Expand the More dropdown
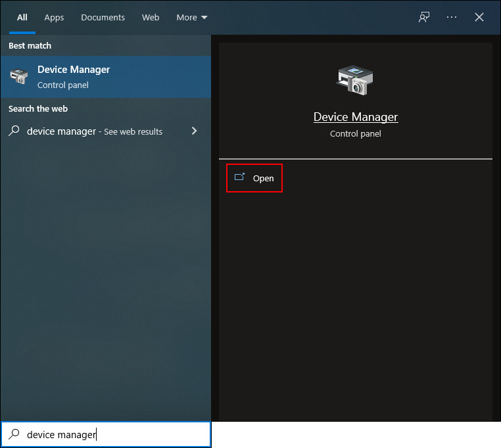 [x=192, y=18]
